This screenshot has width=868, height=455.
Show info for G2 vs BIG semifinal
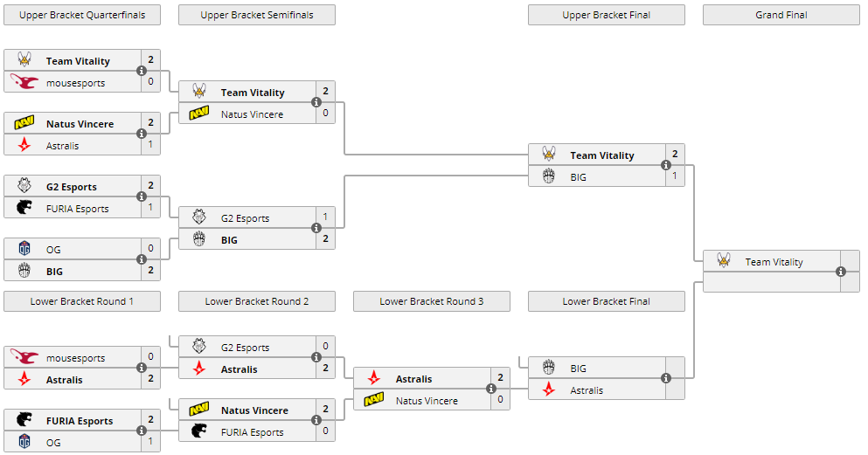coord(316,228)
